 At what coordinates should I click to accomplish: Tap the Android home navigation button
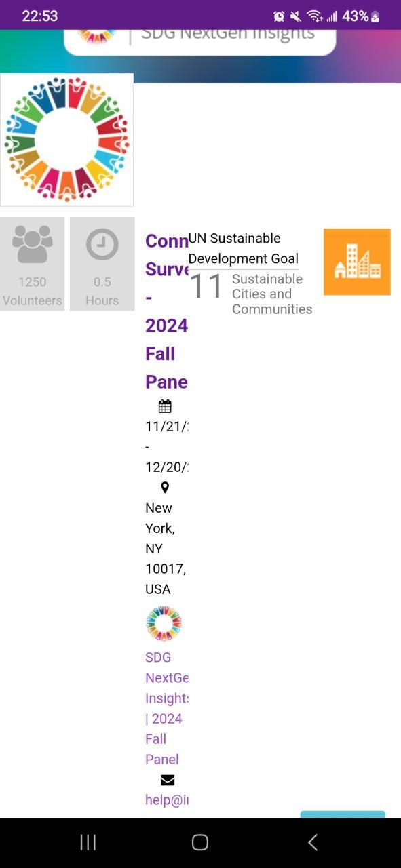click(200, 842)
